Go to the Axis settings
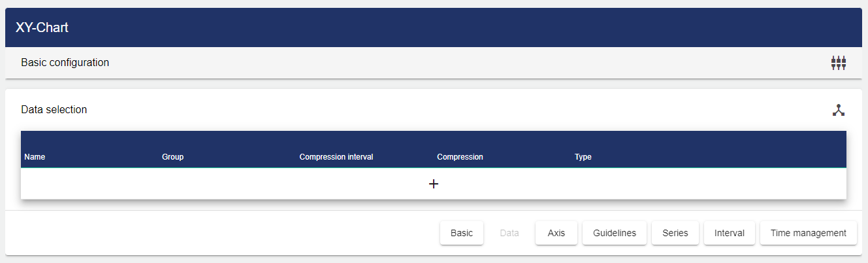 pos(556,233)
